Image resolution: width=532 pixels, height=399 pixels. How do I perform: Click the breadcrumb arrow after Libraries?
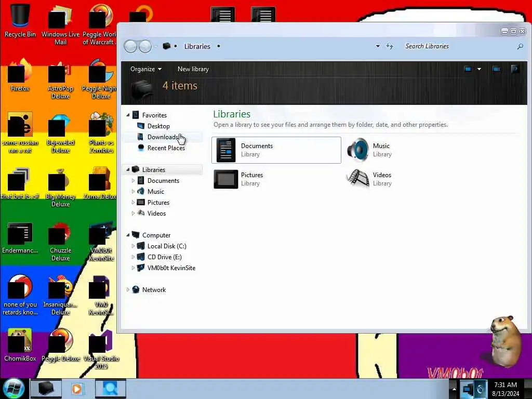coord(219,46)
